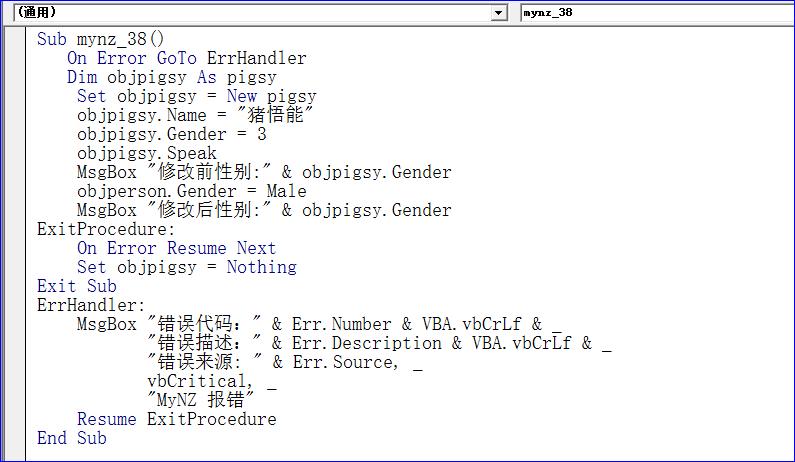Click the 'Set objpigsy = Nothing' line
795x462 pixels.
[x=187, y=267]
